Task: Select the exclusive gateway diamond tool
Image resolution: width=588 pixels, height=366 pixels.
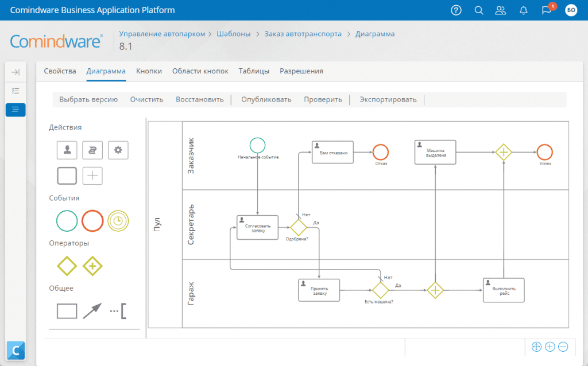Action: 67,266
